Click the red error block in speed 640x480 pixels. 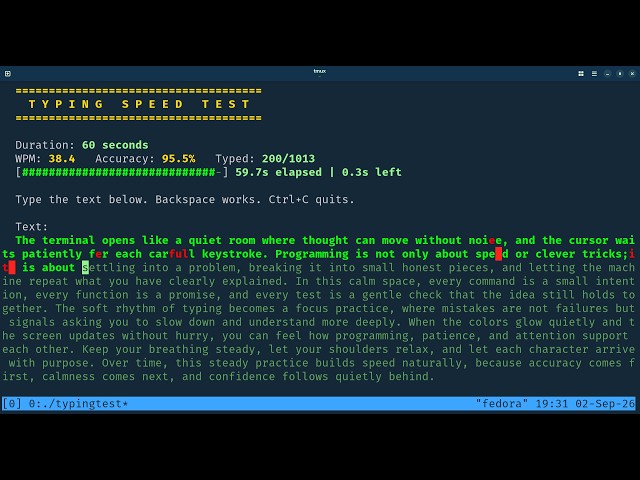pos(498,254)
